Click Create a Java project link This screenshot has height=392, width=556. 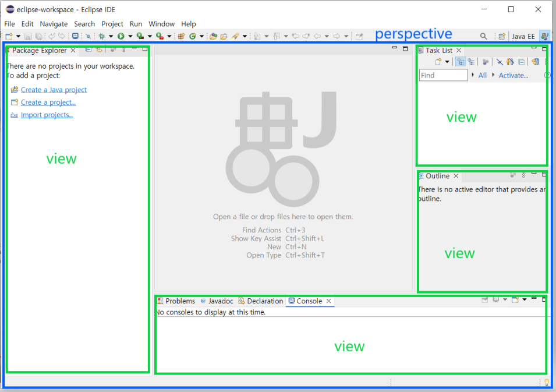coord(54,90)
